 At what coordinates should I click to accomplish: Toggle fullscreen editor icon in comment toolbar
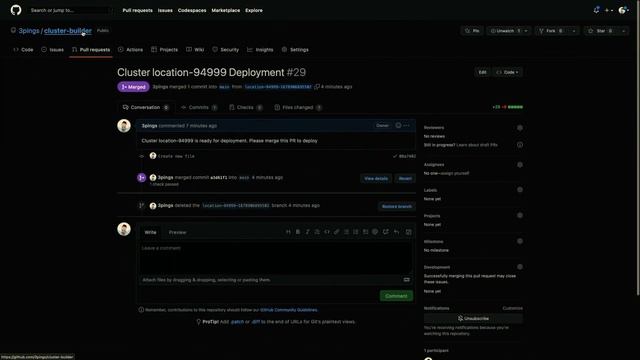pos(409,232)
